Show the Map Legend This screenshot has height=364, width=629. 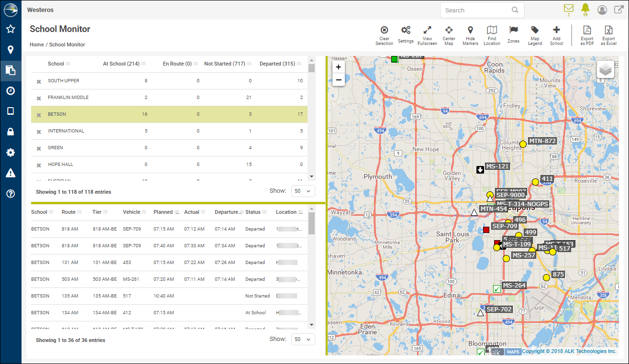[x=535, y=31]
